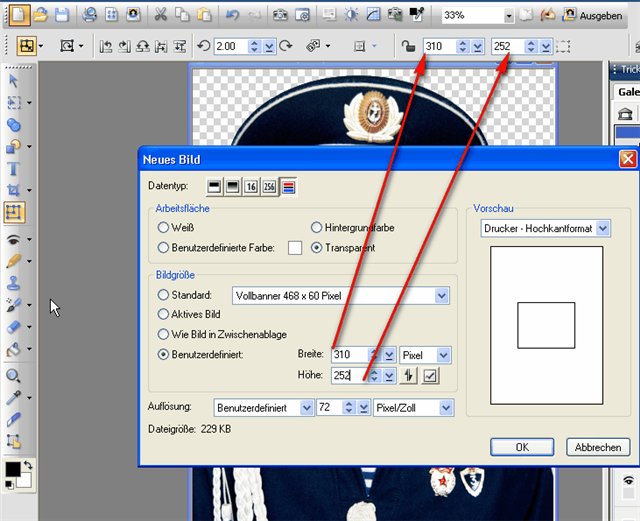Select the Benutzerdefinierte Farbe radio button
The width and height of the screenshot is (640, 521).
coord(163,247)
